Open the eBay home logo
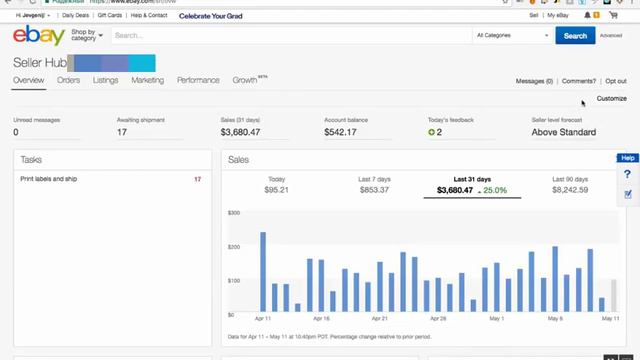Viewport: 640px width, 360px height. [39, 36]
